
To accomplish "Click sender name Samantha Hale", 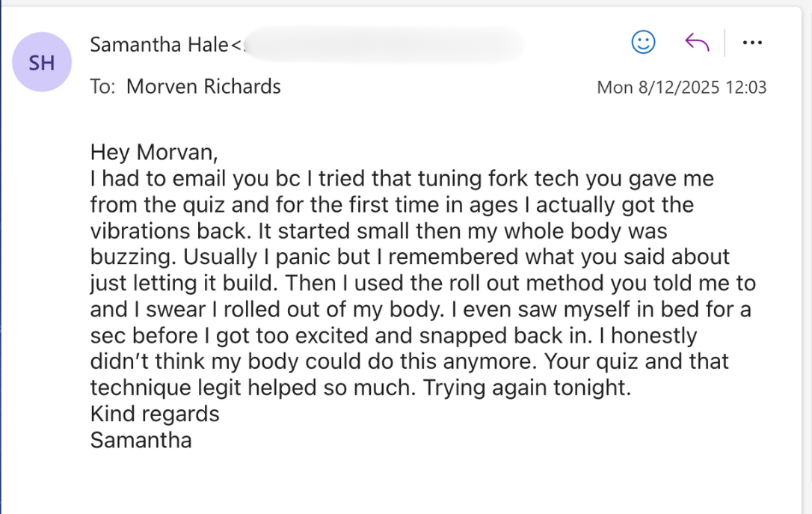I will coord(159,45).
